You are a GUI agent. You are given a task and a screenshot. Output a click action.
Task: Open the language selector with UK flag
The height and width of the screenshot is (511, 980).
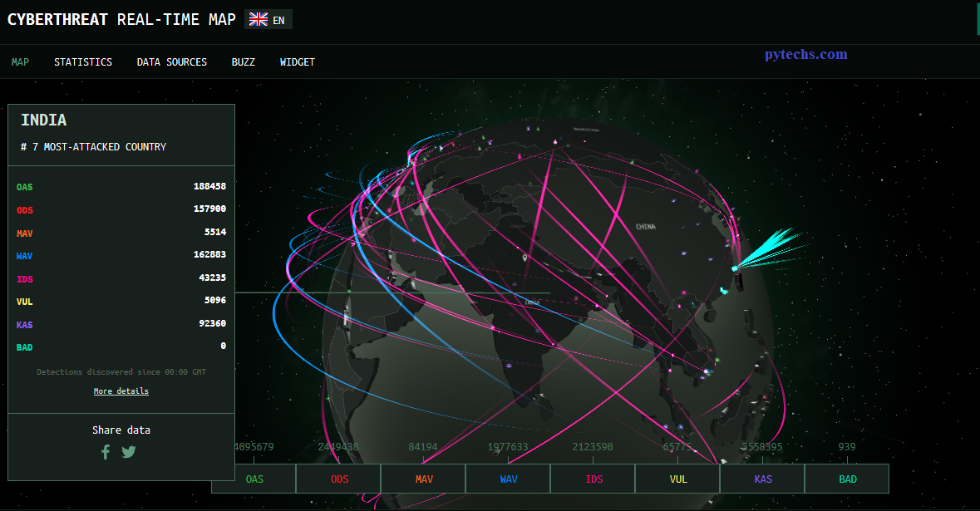[268, 20]
